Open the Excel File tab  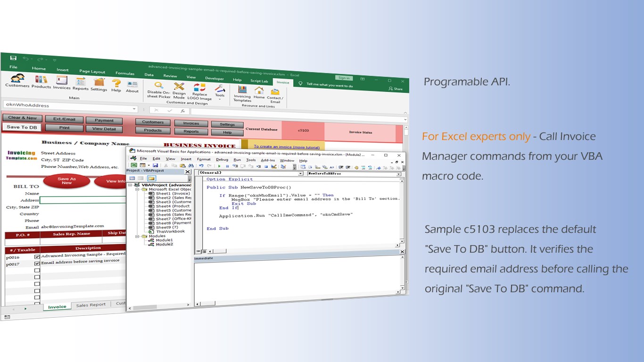pyautogui.click(x=13, y=67)
